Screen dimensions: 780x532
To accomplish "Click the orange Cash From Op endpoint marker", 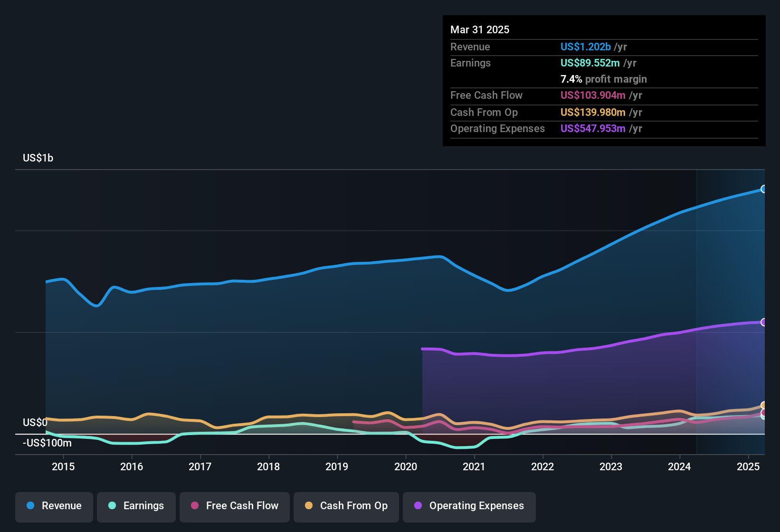I will click(763, 405).
